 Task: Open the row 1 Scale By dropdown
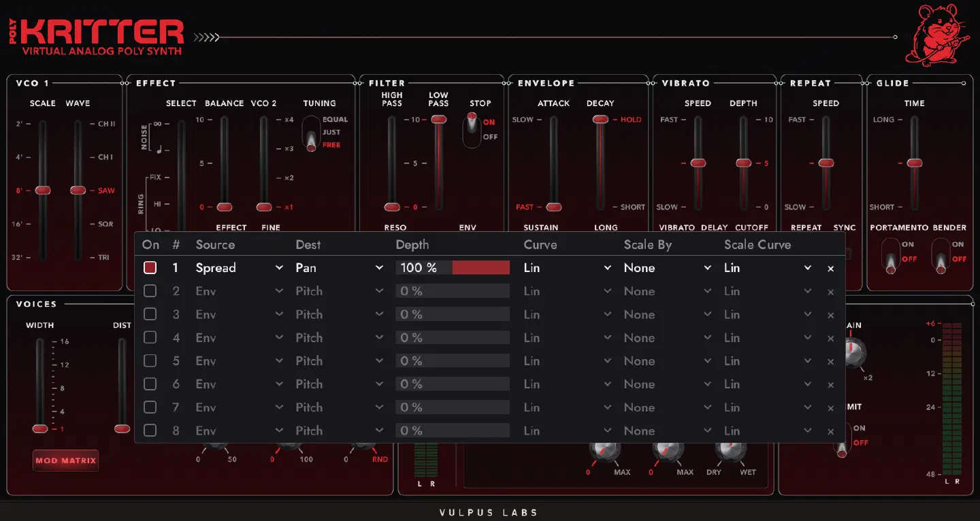tap(668, 268)
